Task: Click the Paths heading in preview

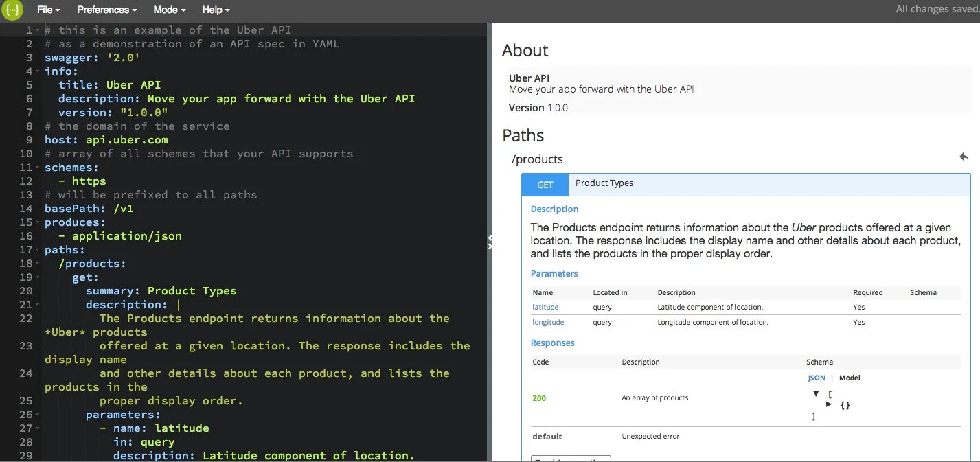Action: [x=523, y=135]
